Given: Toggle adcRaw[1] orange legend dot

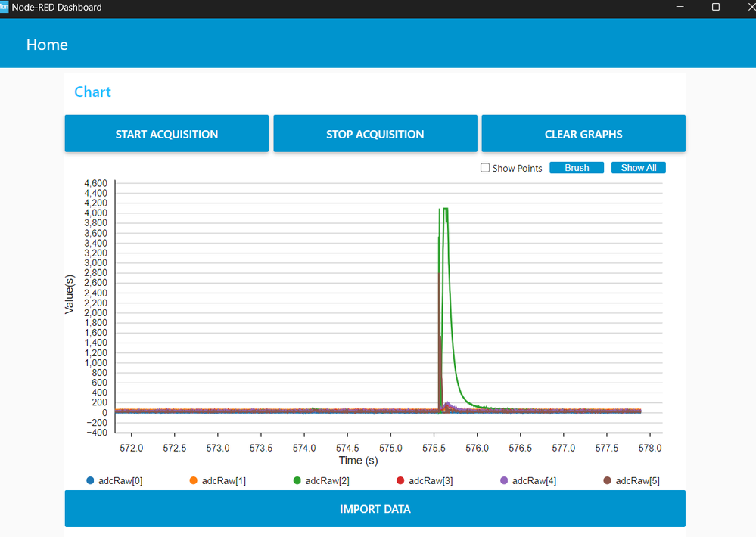Looking at the screenshot, I should click(x=193, y=480).
